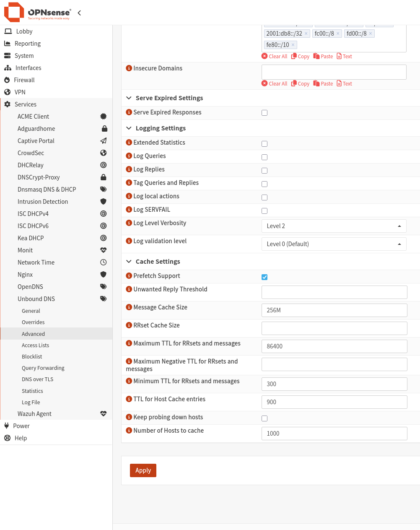Image resolution: width=420 pixels, height=530 pixels.
Task: Paste into Insecure Domains field
Action: 323,83
